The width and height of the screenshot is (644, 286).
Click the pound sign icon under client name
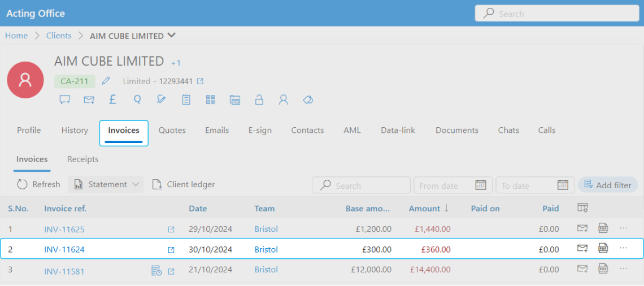pos(112,100)
